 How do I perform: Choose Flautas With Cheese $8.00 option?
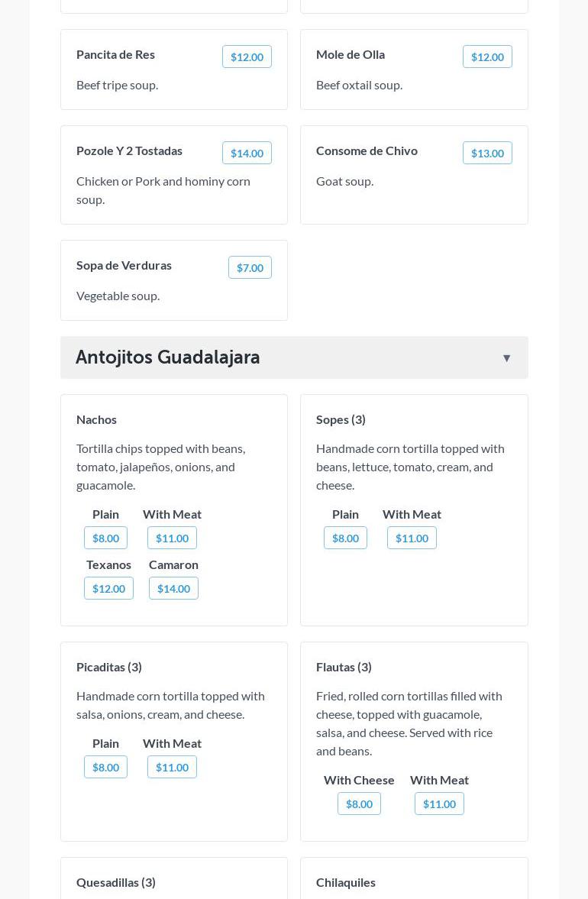click(359, 804)
